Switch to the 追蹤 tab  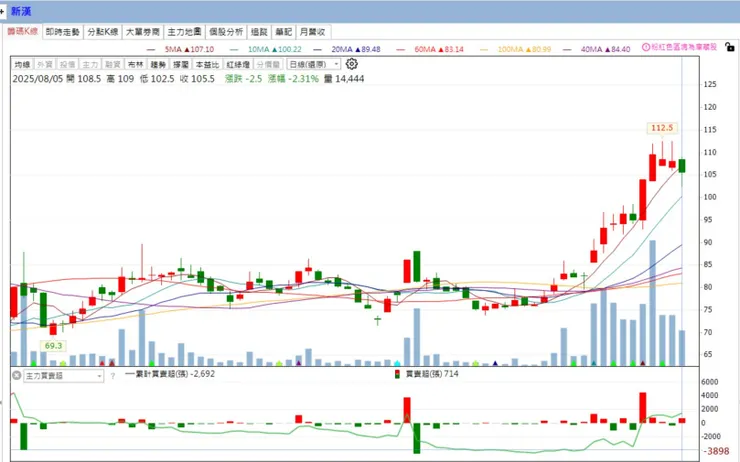coord(259,32)
